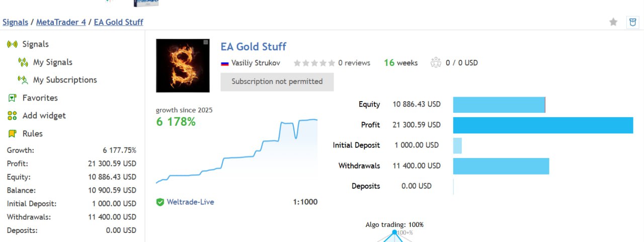Click the My Signals antenna icon
The image size is (644, 242).
(x=23, y=62)
